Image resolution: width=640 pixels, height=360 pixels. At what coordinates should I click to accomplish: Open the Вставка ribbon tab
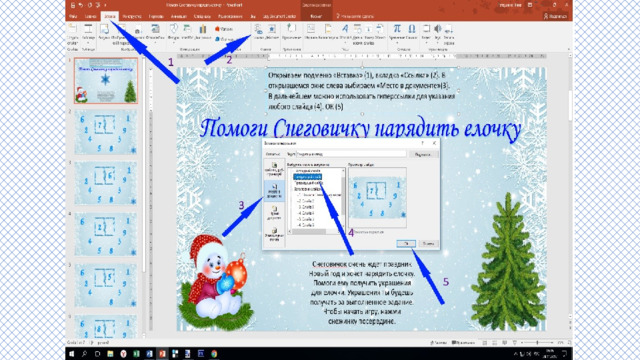110,16
